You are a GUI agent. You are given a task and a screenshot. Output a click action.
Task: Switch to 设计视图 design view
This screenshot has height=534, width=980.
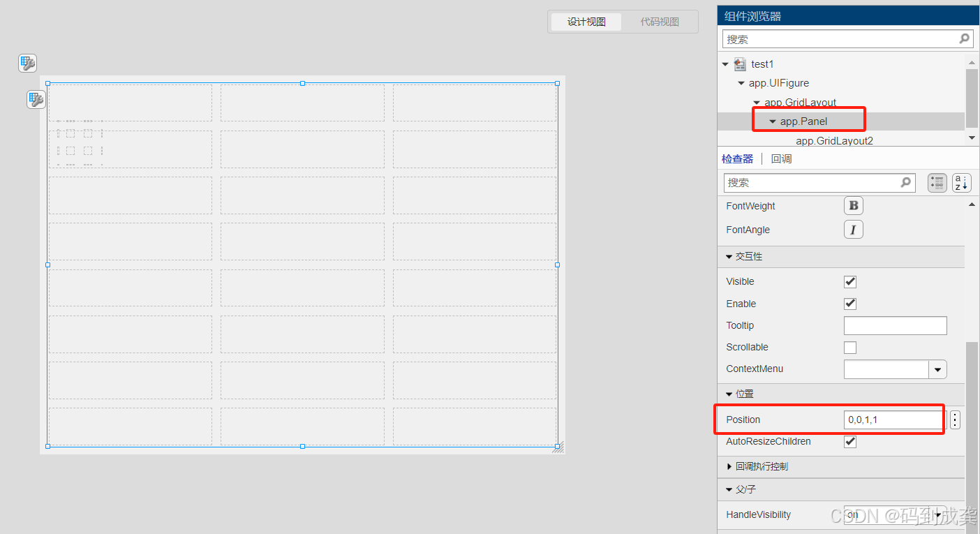click(x=586, y=22)
